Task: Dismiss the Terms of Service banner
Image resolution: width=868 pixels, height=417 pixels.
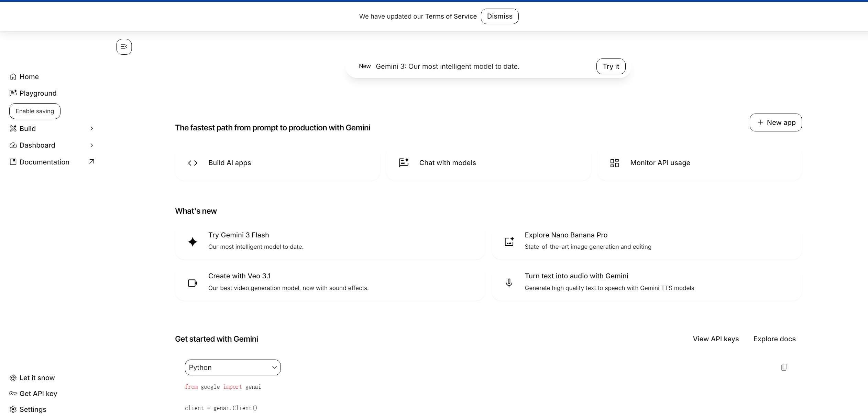Action: coord(499,16)
